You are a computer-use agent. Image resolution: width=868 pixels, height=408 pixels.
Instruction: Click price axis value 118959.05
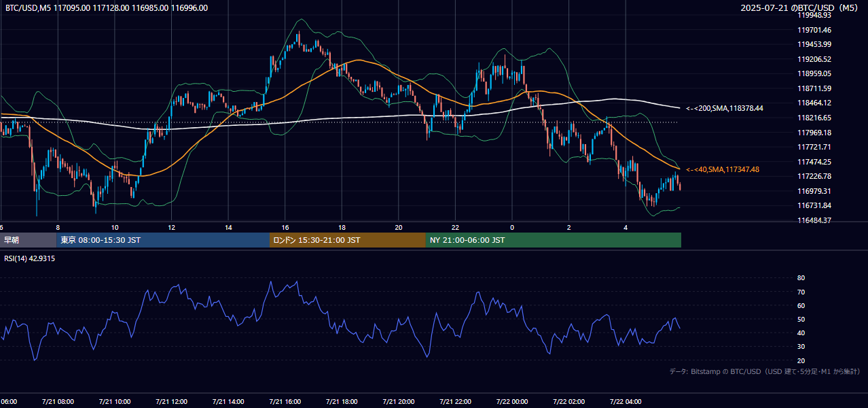[x=814, y=73]
